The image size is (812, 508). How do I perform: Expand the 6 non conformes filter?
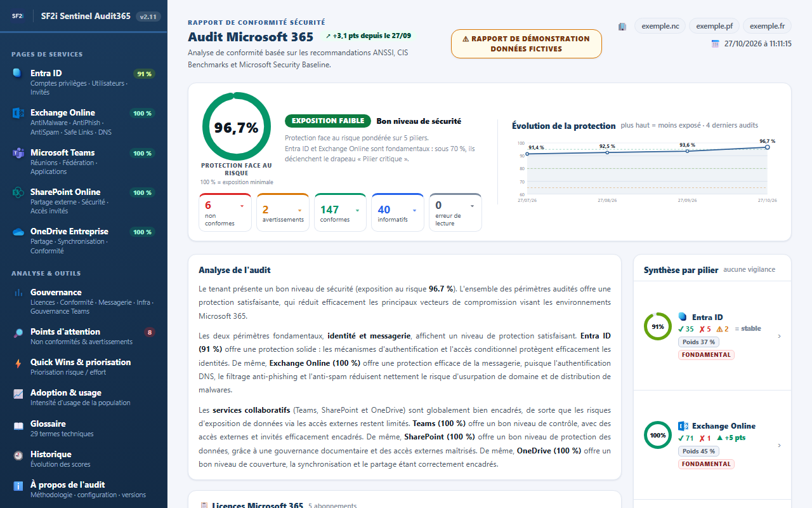tap(225, 212)
